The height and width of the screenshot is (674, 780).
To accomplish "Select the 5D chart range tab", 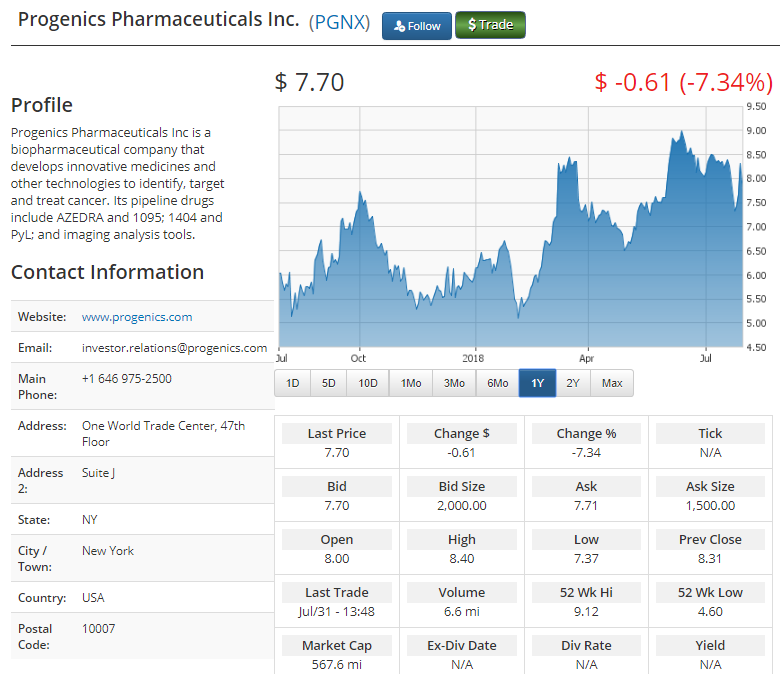I will [x=328, y=383].
